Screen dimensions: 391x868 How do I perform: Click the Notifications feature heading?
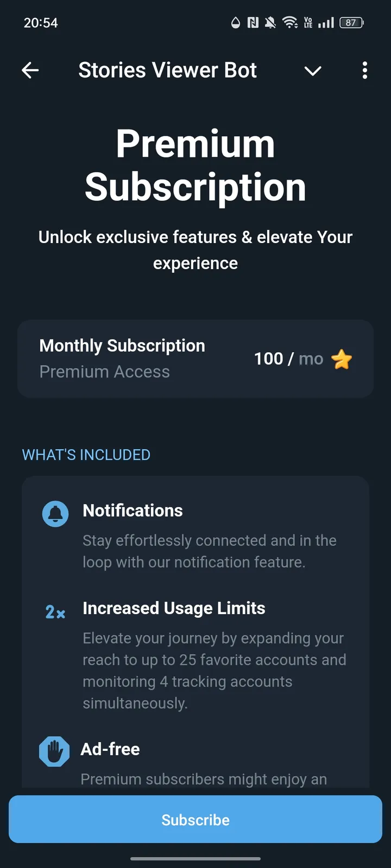click(133, 510)
